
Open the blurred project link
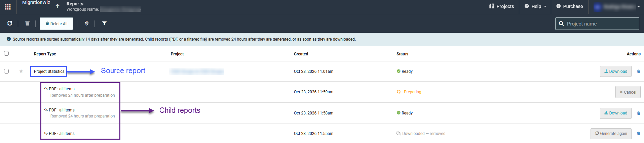[197, 71]
